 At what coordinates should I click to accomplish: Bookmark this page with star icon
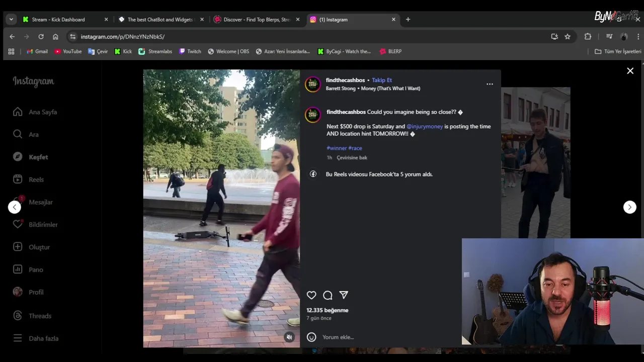(x=568, y=37)
